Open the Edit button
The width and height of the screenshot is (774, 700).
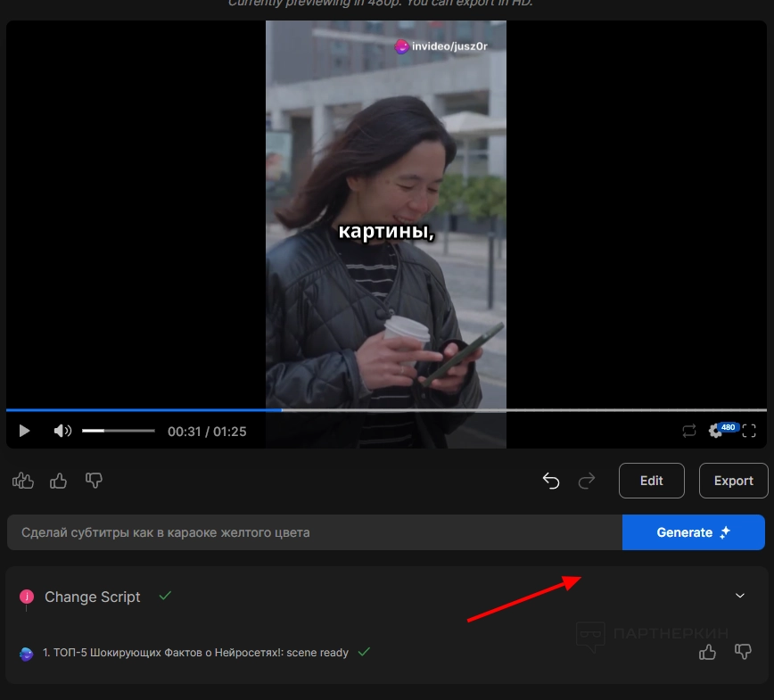652,481
